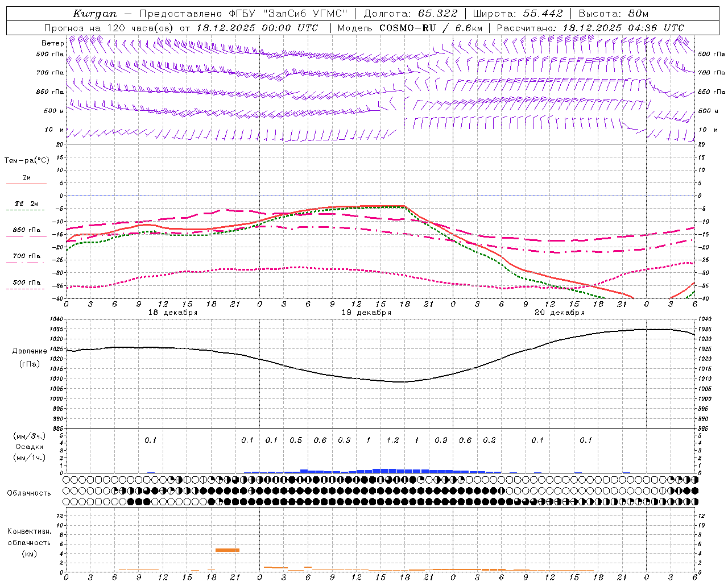
Task: Click the Долгота 65.322 header field
Action: (410, 14)
